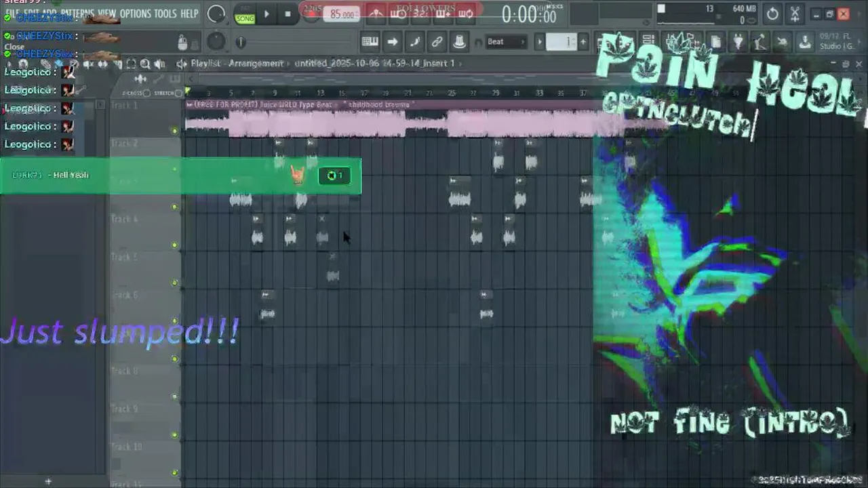Click the user account icon in the toolbar

(x=804, y=42)
